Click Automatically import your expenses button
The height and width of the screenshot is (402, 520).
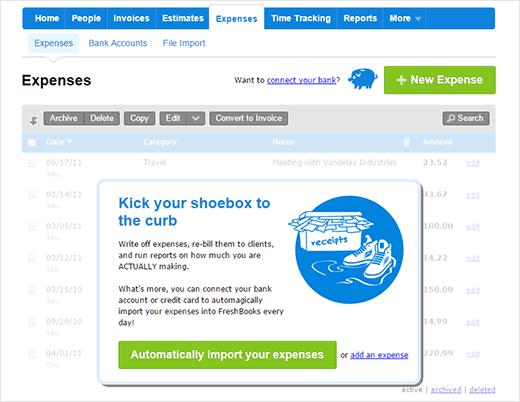(227, 355)
